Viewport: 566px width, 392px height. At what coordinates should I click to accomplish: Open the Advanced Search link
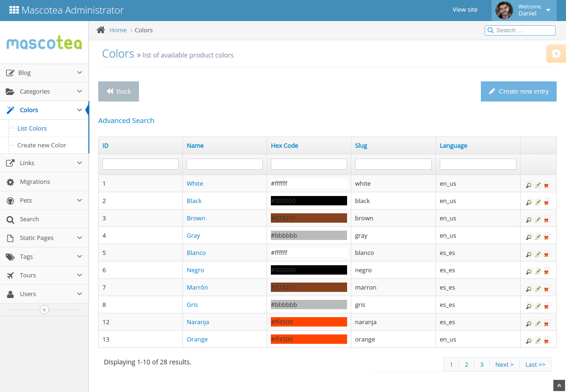(x=126, y=120)
